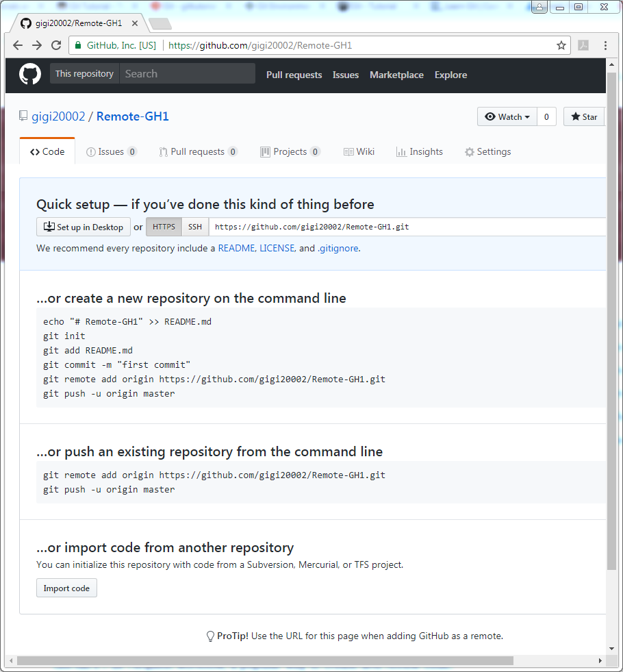
Task: Click the horizontal scrollbar thumb
Action: coord(265,660)
